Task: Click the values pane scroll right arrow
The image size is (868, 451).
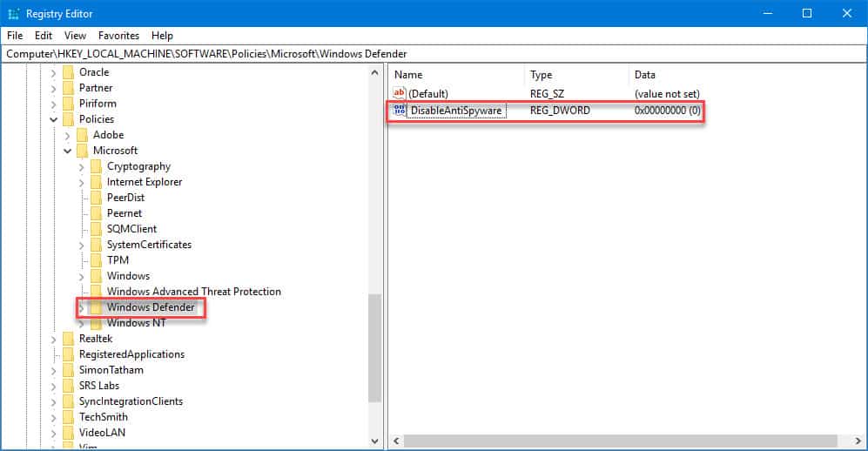Action: click(858, 441)
